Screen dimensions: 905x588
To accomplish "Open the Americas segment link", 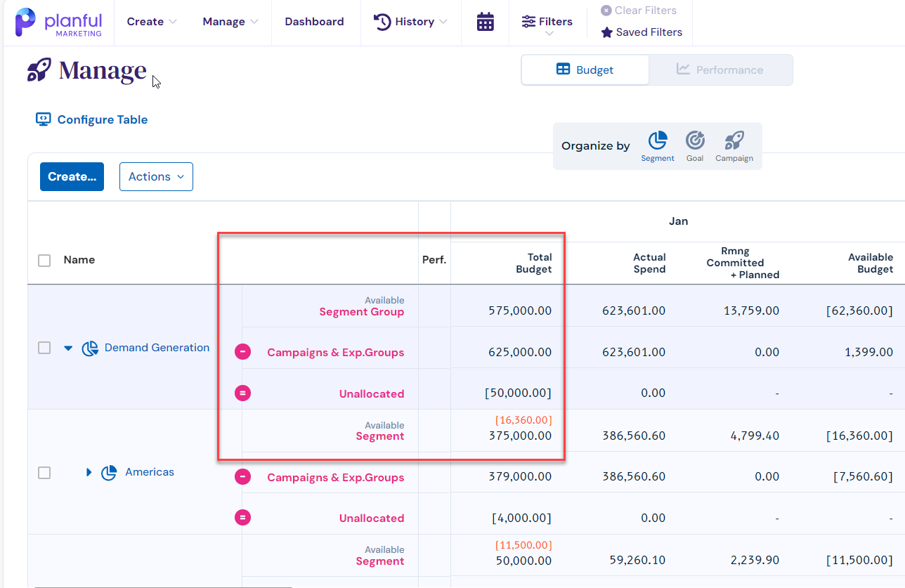I will click(x=150, y=472).
